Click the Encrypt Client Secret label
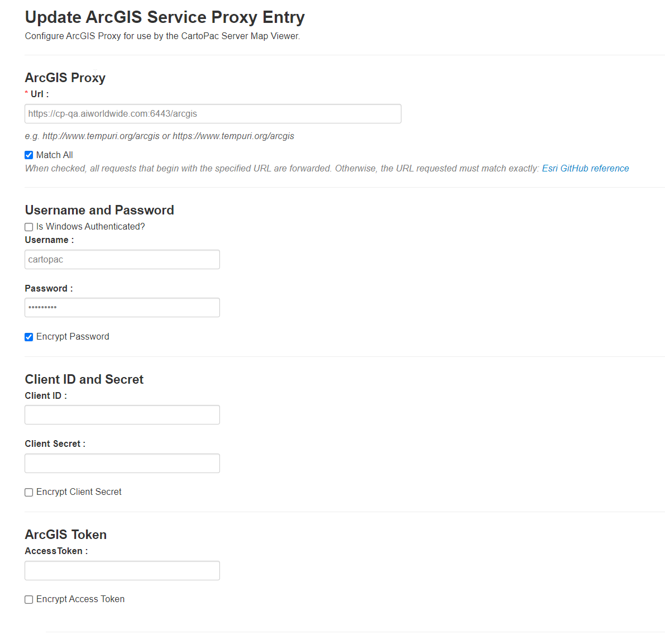 [79, 492]
